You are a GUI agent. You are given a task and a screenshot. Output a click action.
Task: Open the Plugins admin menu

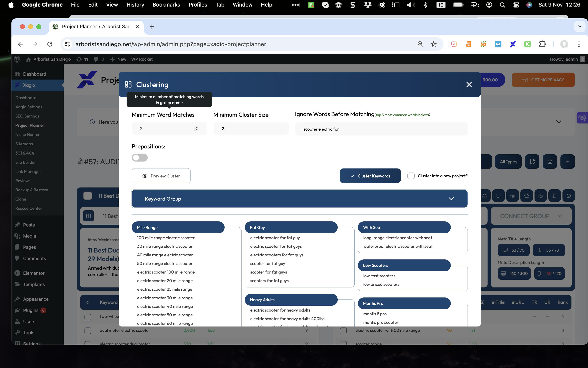tap(31, 310)
